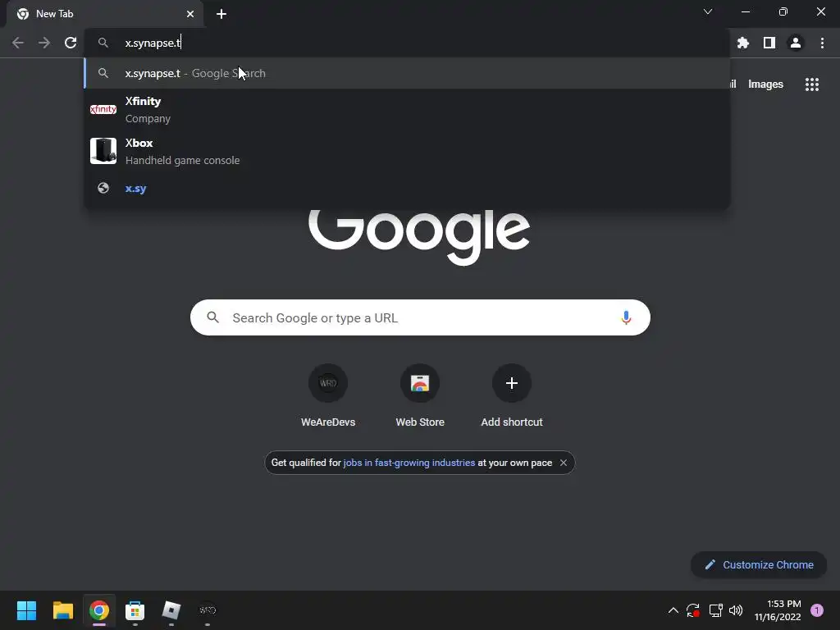Open the Windows Start menu

tap(26, 610)
